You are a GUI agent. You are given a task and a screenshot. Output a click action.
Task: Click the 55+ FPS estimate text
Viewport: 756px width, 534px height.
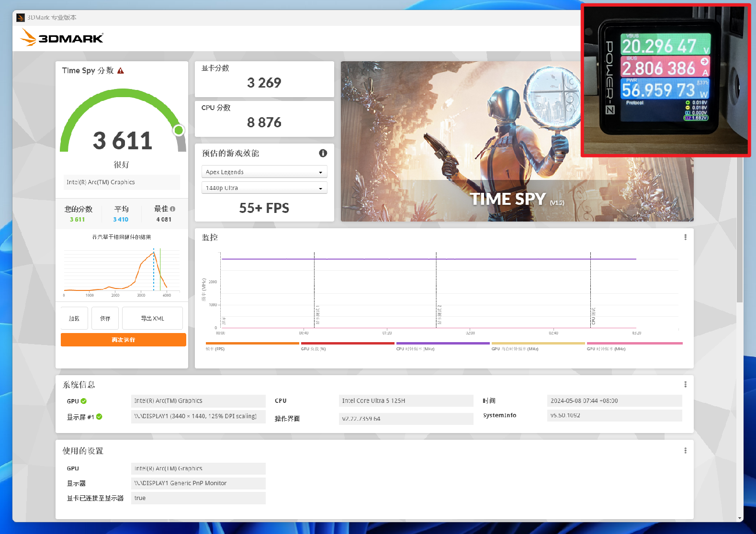coord(264,208)
